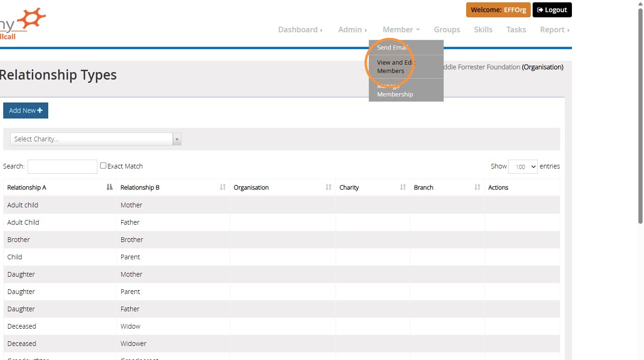644x360 pixels.
Task: Select the Adult child row cell
Action: tap(60, 205)
